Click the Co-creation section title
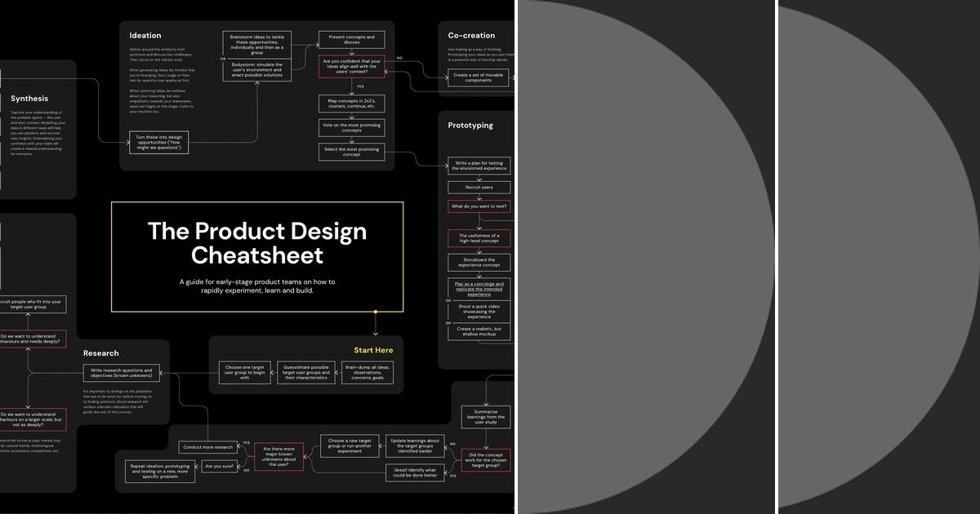Screen dimensions: 980x514 coord(474,35)
